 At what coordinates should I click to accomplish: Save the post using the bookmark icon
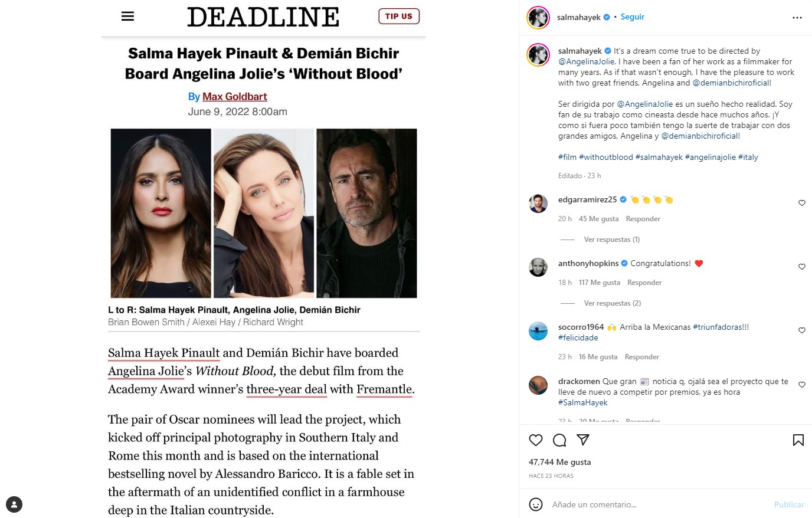(x=798, y=440)
